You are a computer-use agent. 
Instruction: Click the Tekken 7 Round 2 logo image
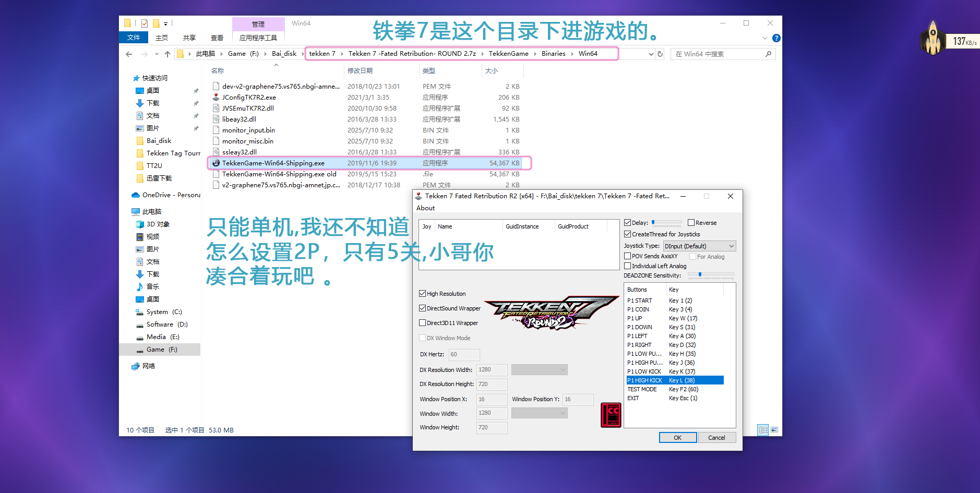click(x=552, y=313)
